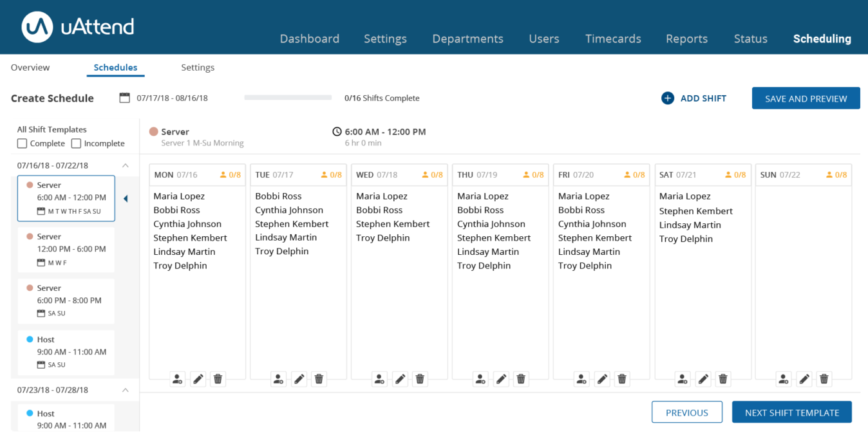Enable the Complete filter checkbox
The image size is (868, 435).
tap(23, 143)
